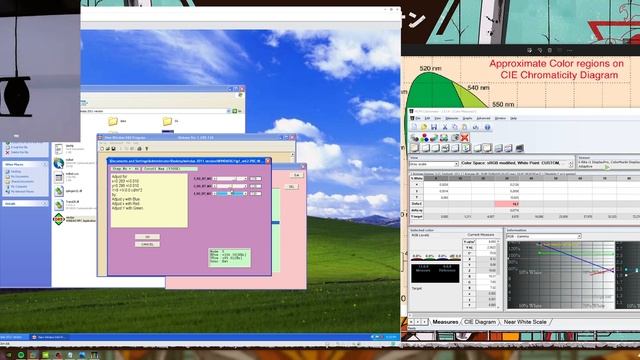Click the green circle icon on host taskbar

click(x=21, y=355)
